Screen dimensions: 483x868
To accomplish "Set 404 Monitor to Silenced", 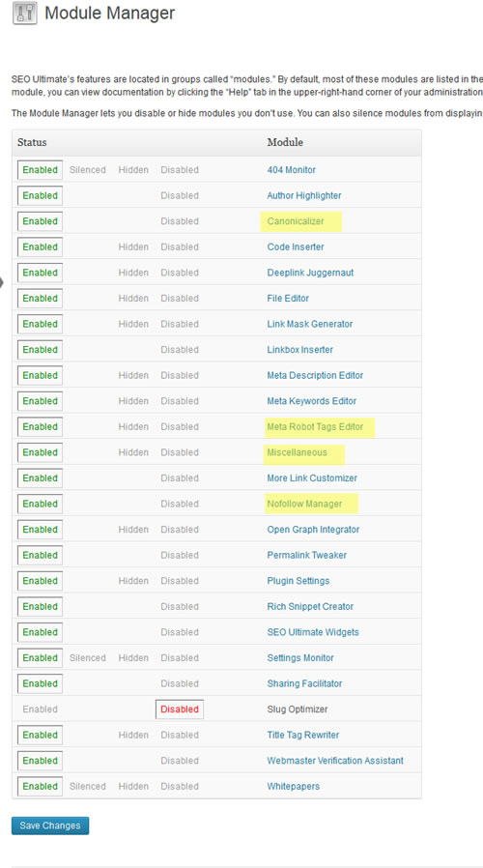I will pyautogui.click(x=87, y=170).
